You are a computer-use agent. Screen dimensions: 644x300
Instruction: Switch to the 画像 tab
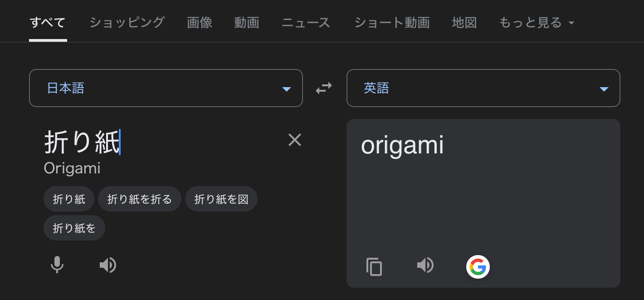[200, 22]
